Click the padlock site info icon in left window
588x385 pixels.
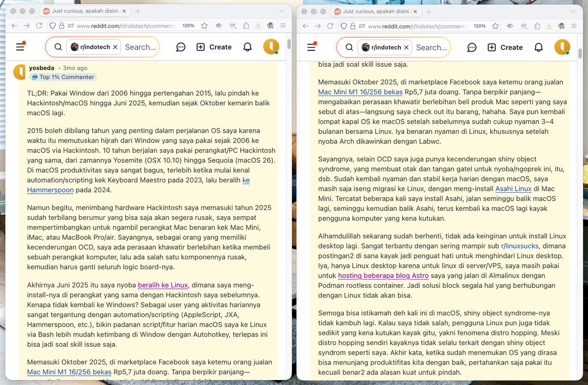point(62,26)
